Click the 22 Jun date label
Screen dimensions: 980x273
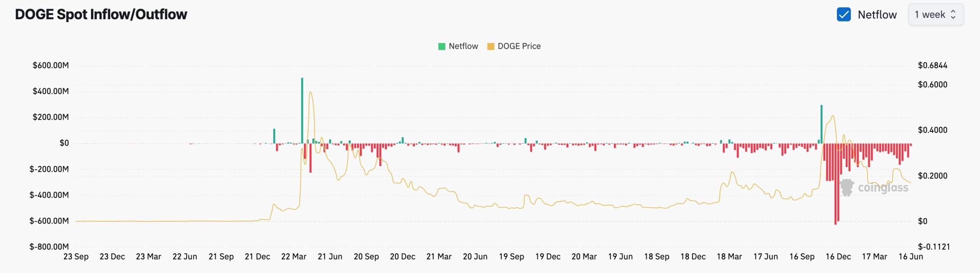[185, 257]
